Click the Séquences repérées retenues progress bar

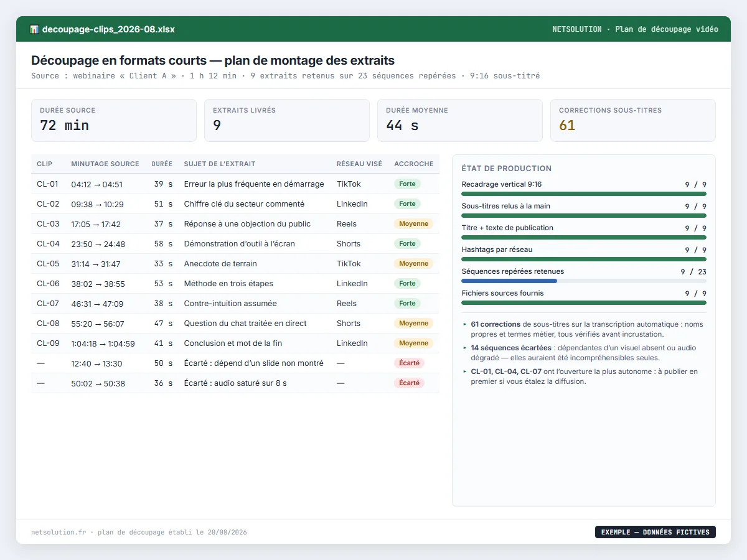[584, 281]
